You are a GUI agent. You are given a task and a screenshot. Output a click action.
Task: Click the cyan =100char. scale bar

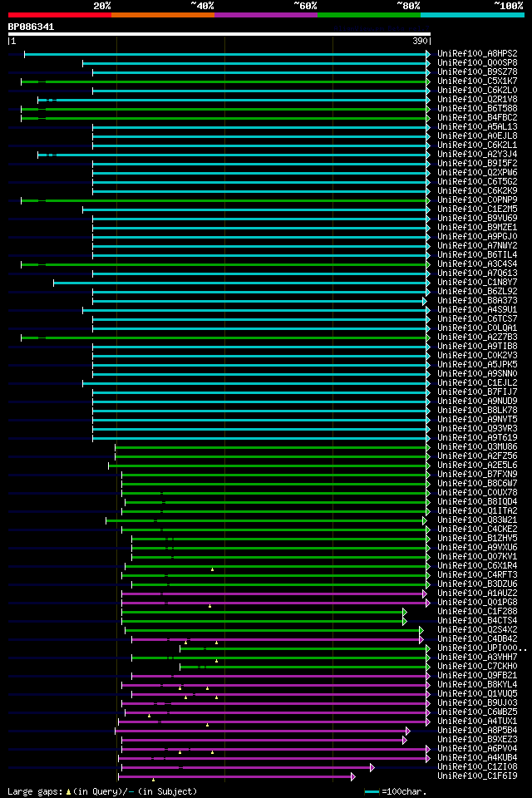coord(372,792)
